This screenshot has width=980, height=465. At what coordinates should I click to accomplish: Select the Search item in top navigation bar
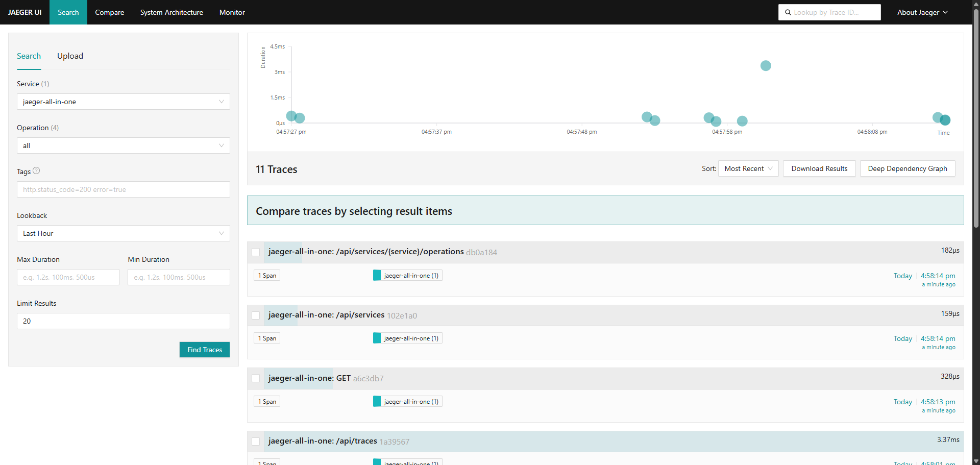(68, 12)
